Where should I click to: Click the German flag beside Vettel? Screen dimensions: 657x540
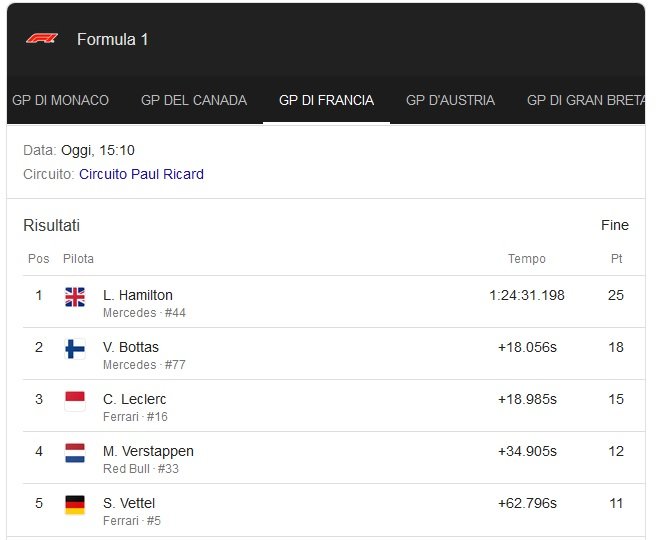click(75, 504)
